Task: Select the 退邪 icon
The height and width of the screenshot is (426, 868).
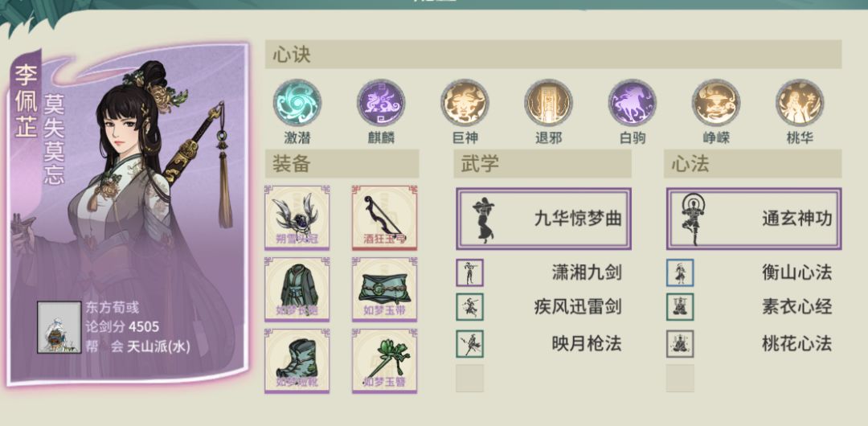Action: (549, 103)
